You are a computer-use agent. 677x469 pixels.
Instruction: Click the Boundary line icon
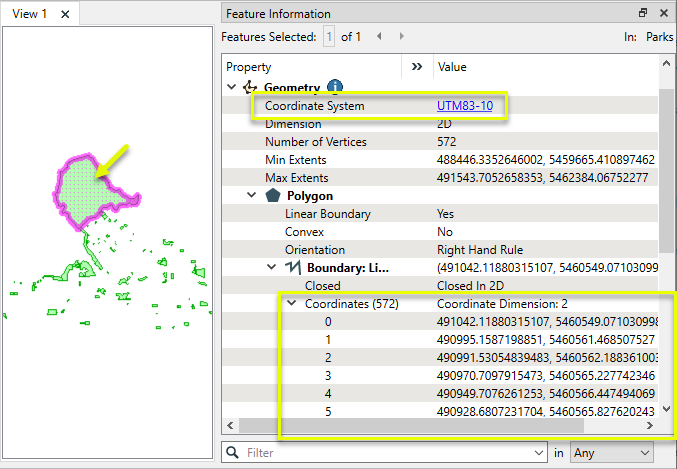pos(293,268)
